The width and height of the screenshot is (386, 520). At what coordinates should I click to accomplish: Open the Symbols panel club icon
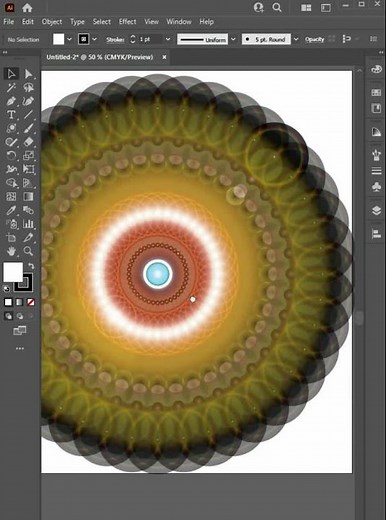[376, 187]
